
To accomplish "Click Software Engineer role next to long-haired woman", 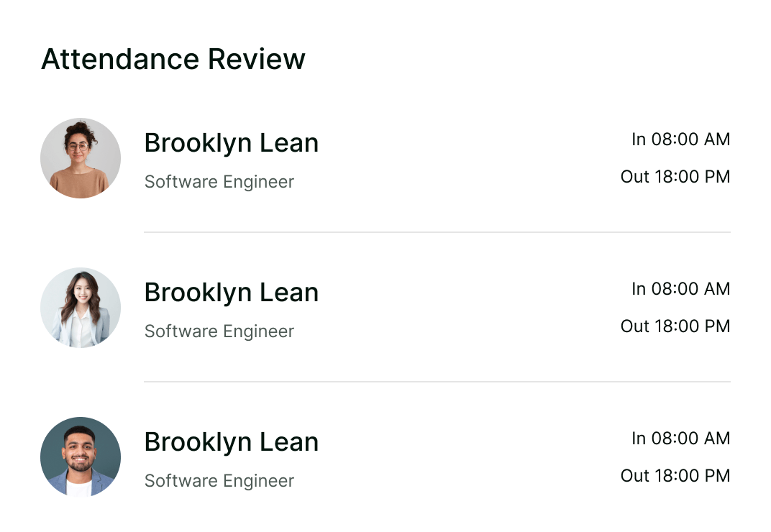I will click(219, 331).
